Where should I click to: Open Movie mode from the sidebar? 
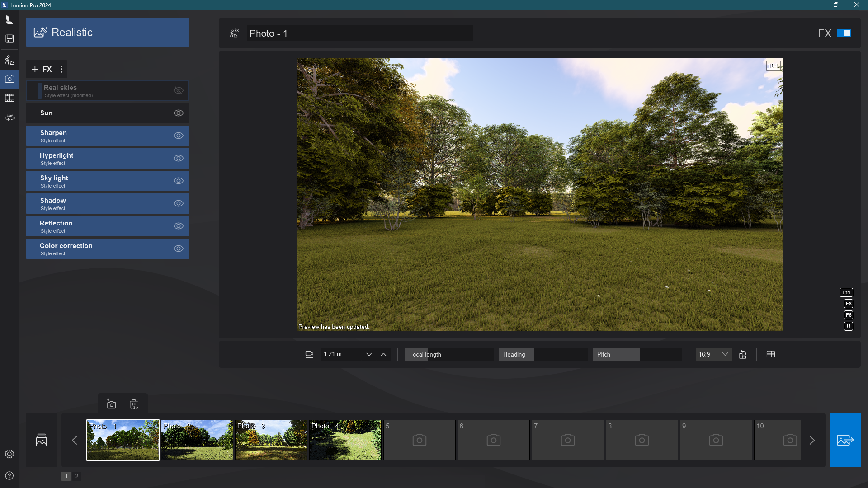coord(9,98)
